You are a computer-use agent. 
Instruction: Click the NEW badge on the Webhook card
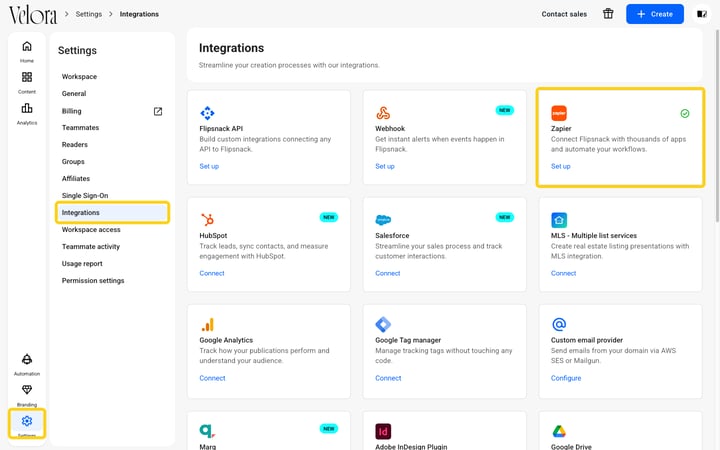[x=505, y=110]
